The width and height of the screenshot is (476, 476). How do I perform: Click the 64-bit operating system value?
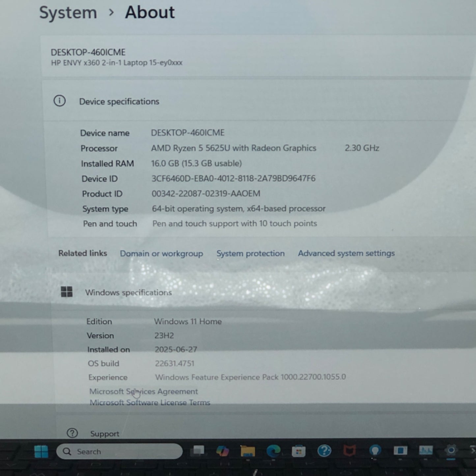click(239, 209)
